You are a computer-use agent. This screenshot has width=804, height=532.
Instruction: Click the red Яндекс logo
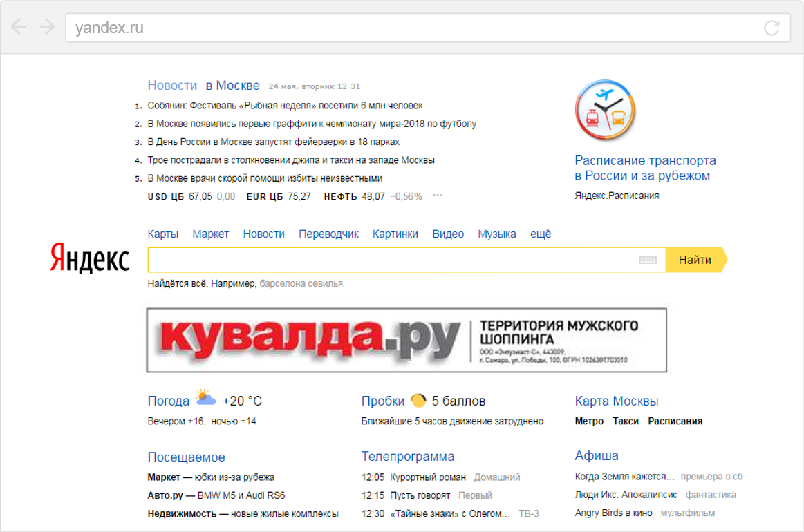pos(90,258)
